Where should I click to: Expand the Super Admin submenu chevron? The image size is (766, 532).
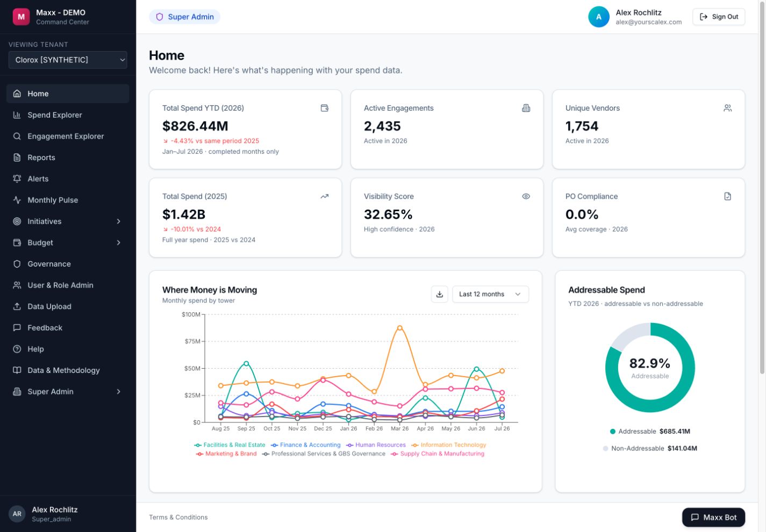click(119, 392)
